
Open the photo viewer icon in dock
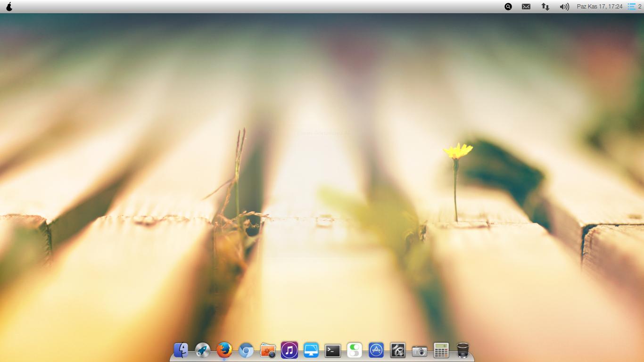point(268,350)
